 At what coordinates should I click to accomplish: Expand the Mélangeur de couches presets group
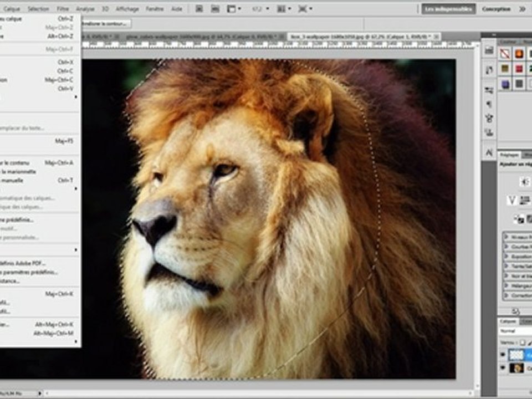(507, 286)
